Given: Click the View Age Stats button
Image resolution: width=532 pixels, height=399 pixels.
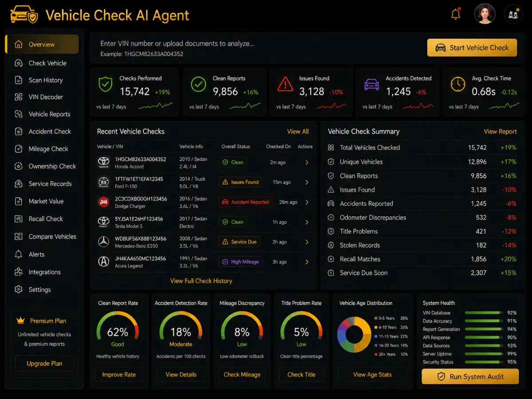Looking at the screenshot, I should pos(372,375).
